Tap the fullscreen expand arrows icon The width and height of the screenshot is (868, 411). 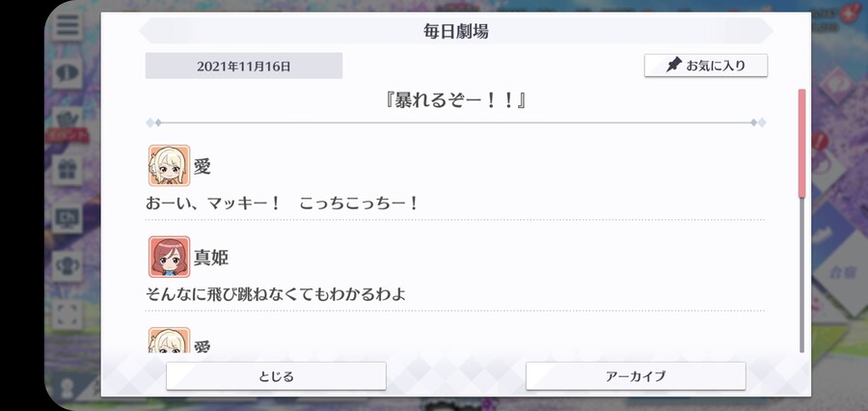point(68,315)
